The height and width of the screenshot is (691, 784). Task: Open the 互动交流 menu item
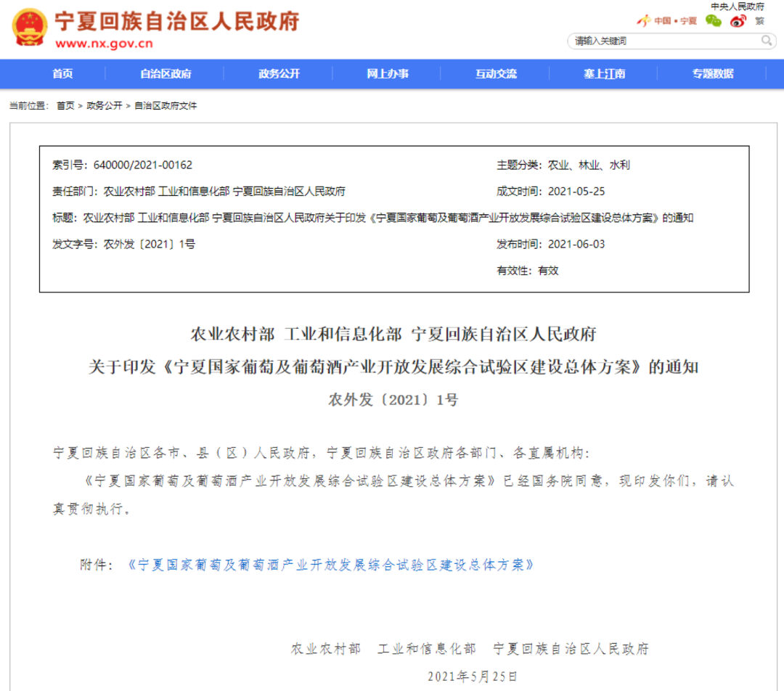tap(497, 73)
